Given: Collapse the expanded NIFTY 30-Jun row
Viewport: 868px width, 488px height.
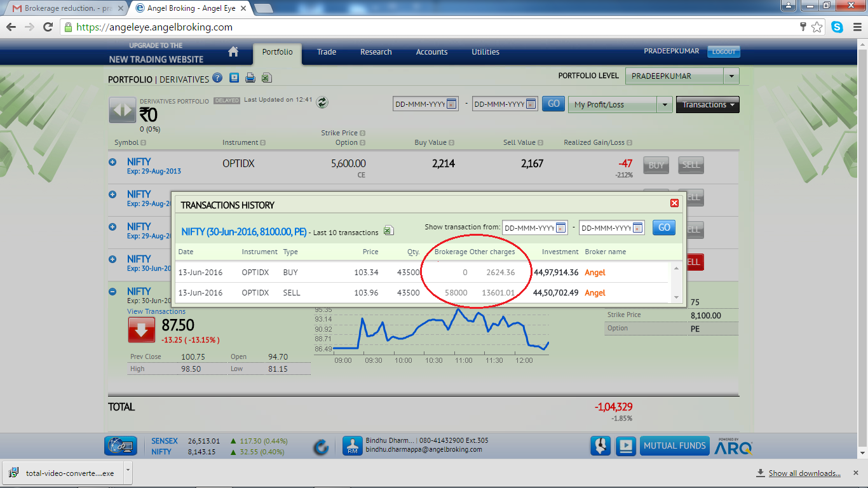Looking at the screenshot, I should 112,292.
